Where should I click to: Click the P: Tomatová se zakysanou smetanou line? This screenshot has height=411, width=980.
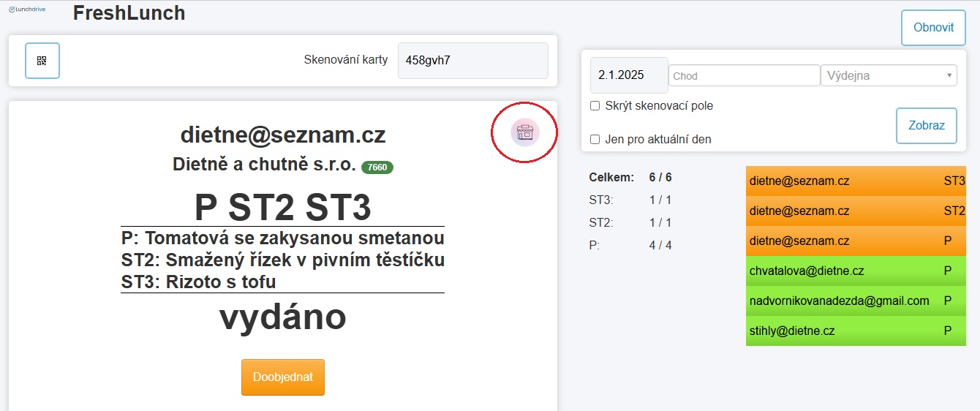(x=283, y=238)
